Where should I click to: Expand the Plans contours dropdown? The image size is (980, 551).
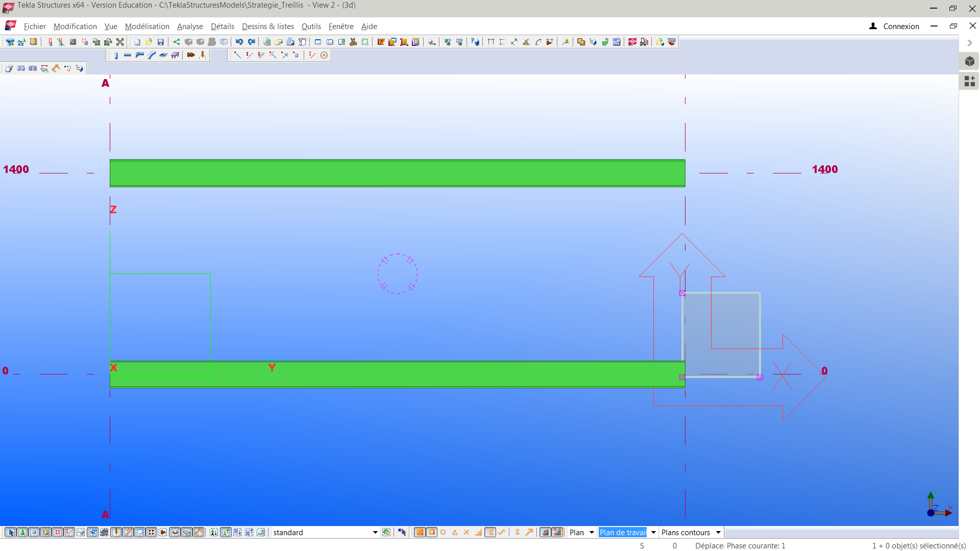pyautogui.click(x=718, y=532)
